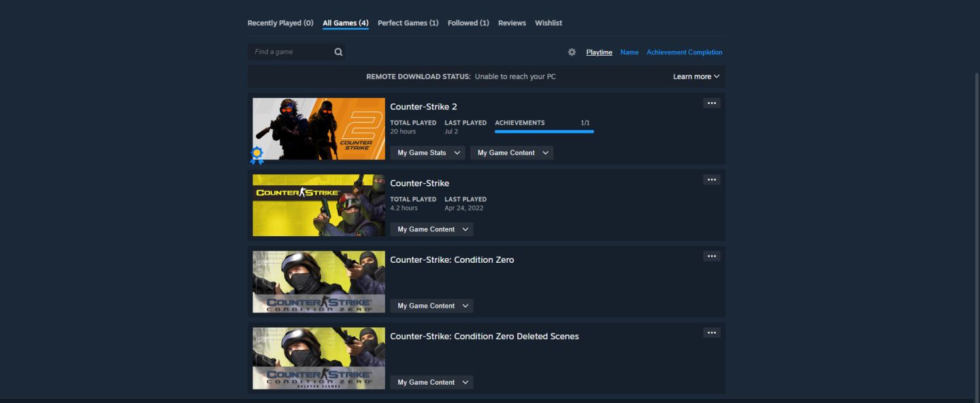Click the Deleted Scenes banner image
980x403 pixels.
point(318,359)
